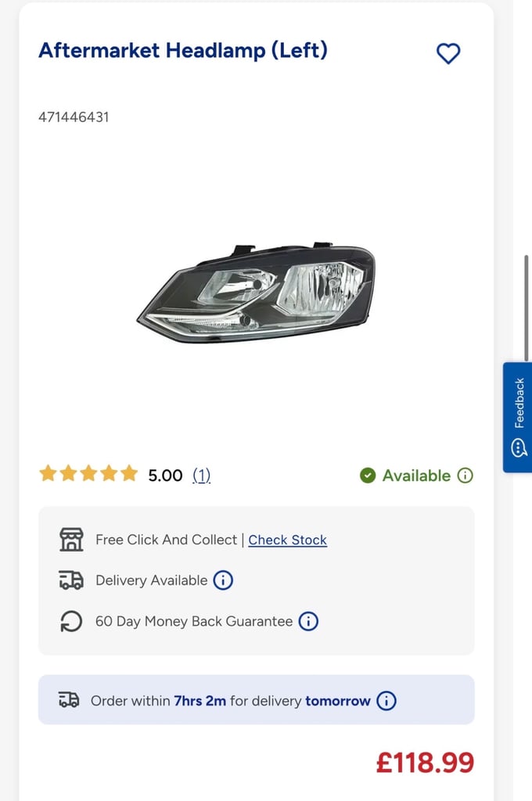The width and height of the screenshot is (532, 801).
Task: Click the store click-and-collect icon
Action: [x=71, y=540]
